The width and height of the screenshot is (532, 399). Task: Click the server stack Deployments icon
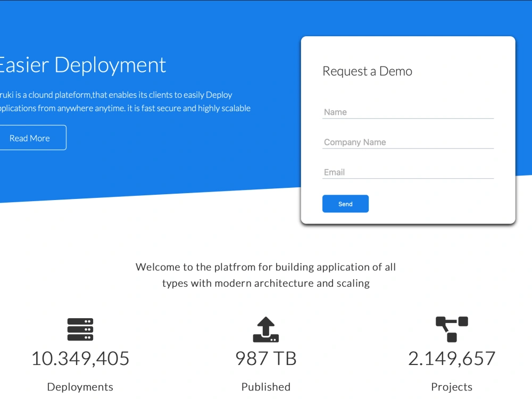[x=80, y=329]
